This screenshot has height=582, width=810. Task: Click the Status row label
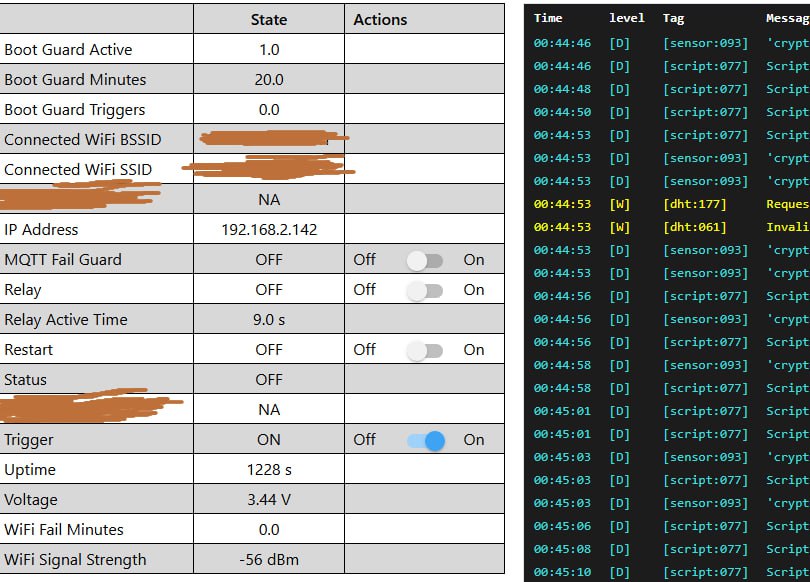[25, 379]
